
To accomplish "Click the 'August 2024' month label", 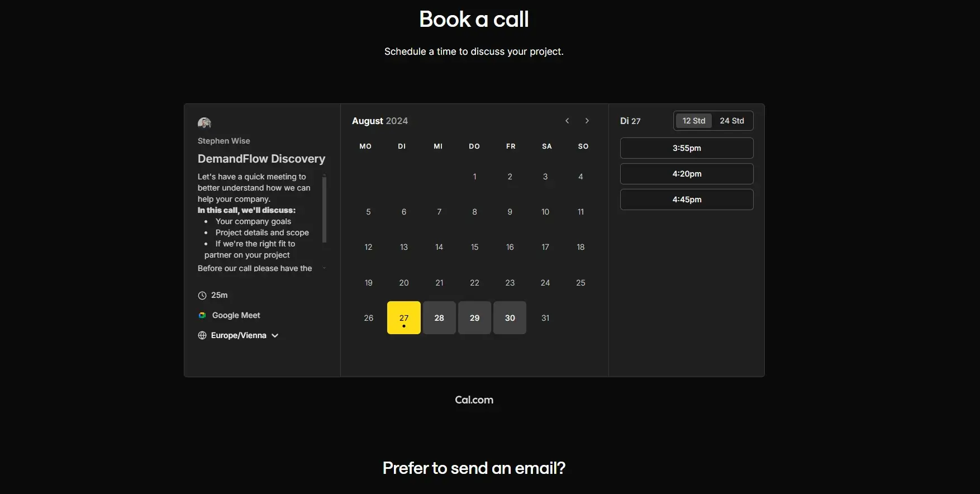I will (380, 121).
